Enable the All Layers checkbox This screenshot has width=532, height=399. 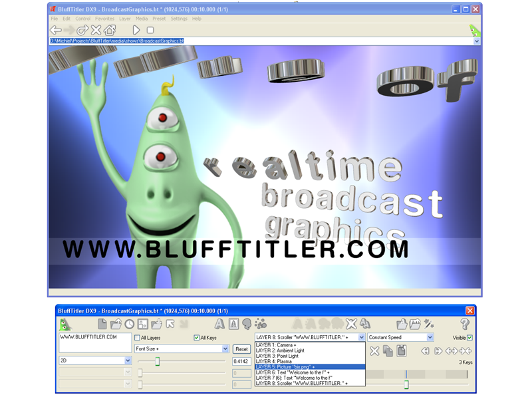[137, 338]
